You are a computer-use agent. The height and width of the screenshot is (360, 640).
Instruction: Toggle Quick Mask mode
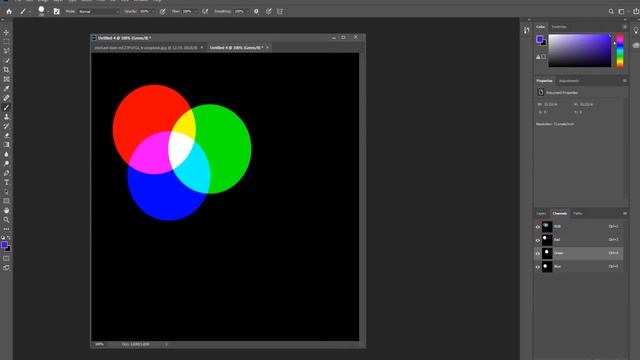(6, 258)
